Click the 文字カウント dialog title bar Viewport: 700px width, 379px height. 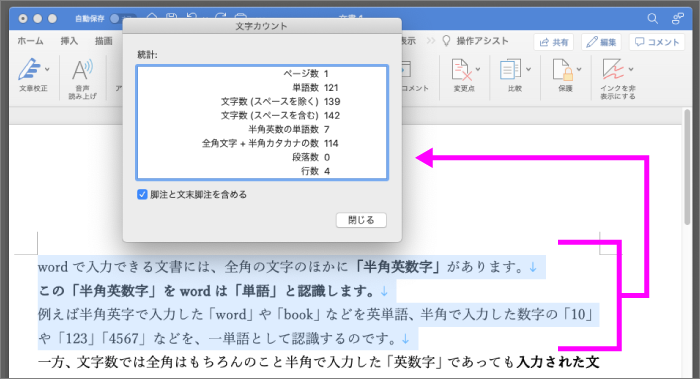click(x=262, y=26)
